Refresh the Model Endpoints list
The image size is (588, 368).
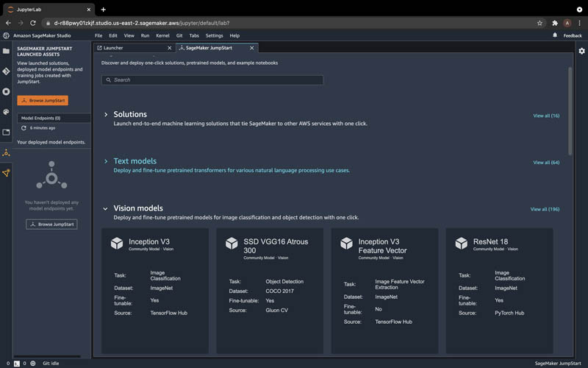pyautogui.click(x=24, y=128)
